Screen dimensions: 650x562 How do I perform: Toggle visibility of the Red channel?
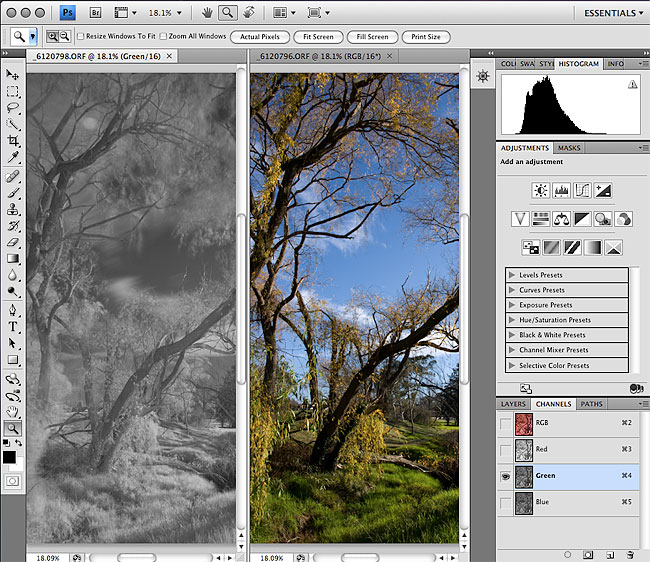click(x=506, y=450)
